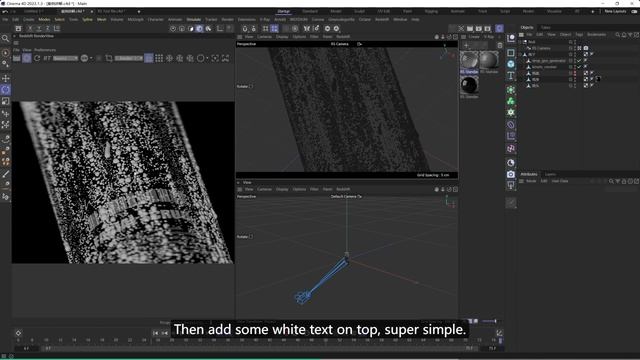Screen dimensions: 640x360
Task: Expand the lower View panel arrow
Action: coord(239,182)
